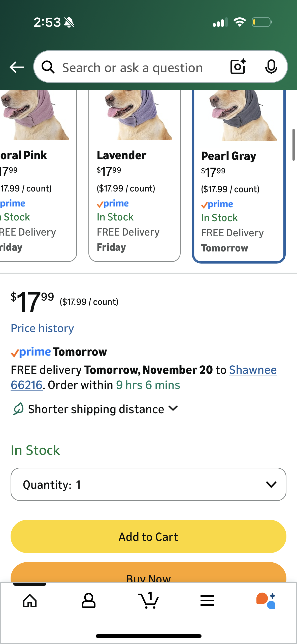Open the Quantity dropdown

(x=148, y=484)
